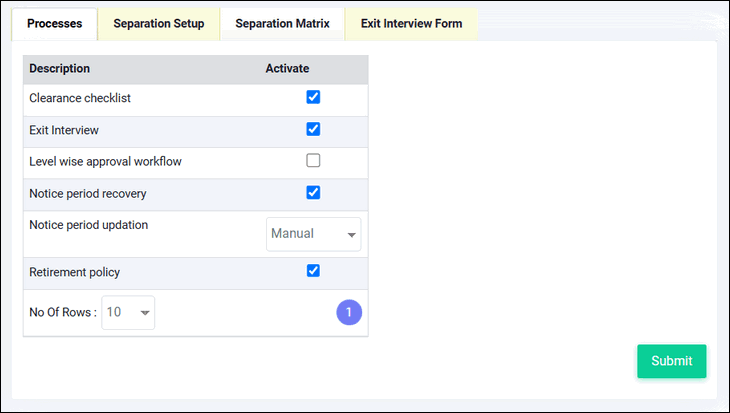Select the Processes tab
Screen dimensions: 730x413
[54, 24]
